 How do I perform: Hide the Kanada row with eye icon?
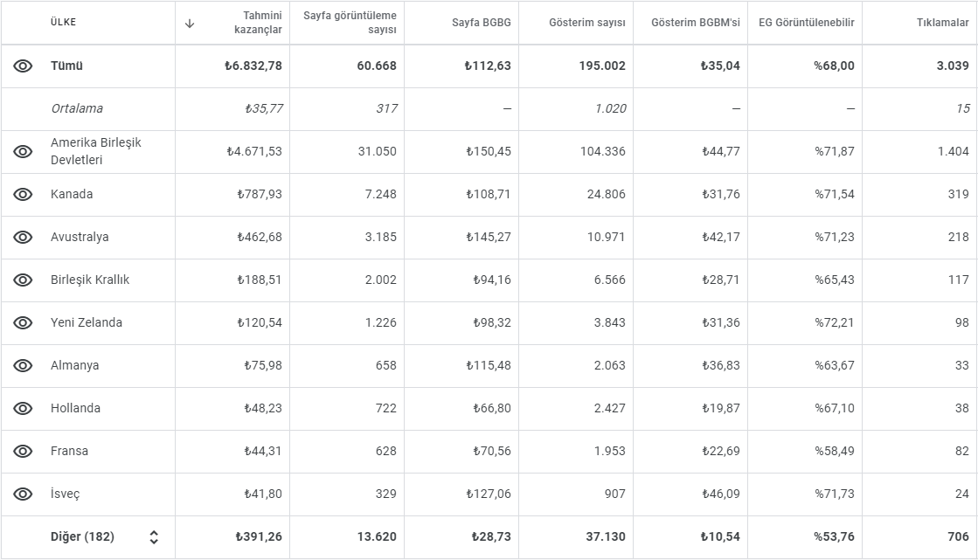click(23, 195)
